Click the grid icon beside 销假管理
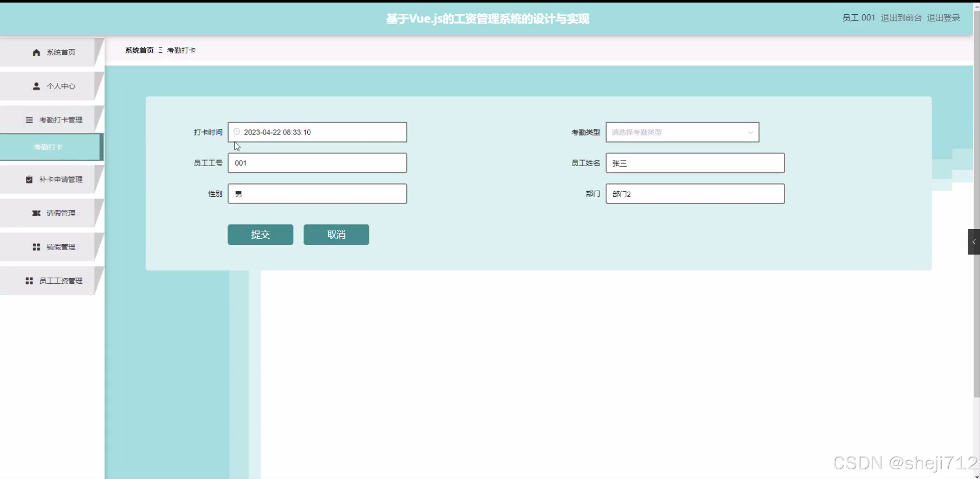This screenshot has height=479, width=980. pos(36,247)
